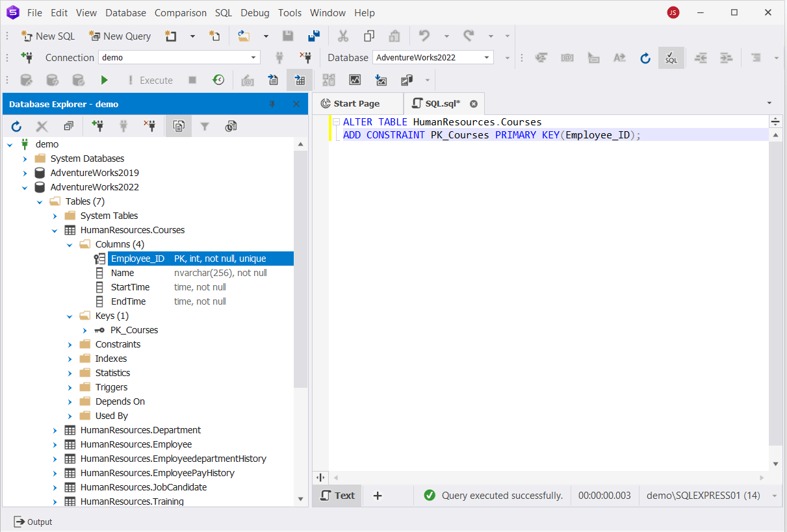Image resolution: width=787 pixels, height=532 pixels.
Task: Toggle the highlighted object view button in explorer toolbar
Action: point(179,127)
